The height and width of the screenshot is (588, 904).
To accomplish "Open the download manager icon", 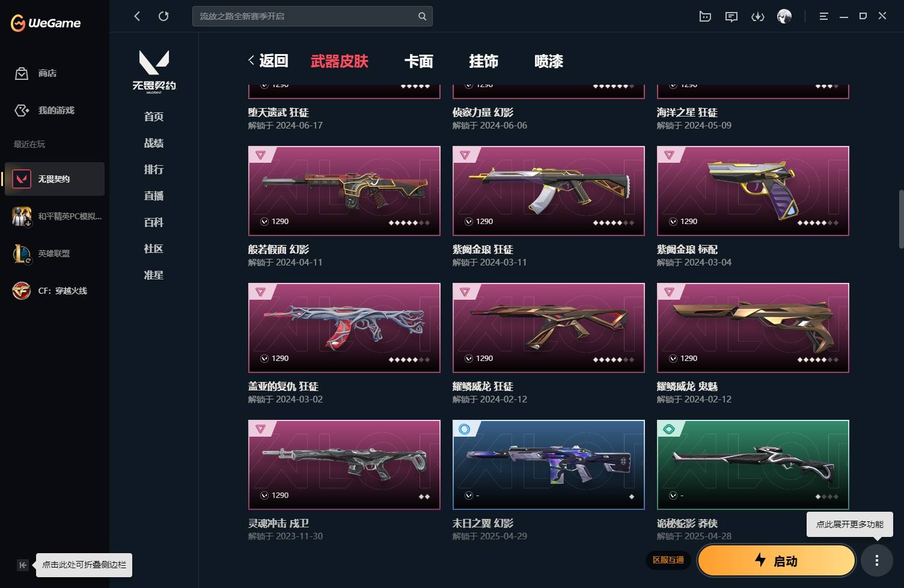I will pyautogui.click(x=758, y=16).
